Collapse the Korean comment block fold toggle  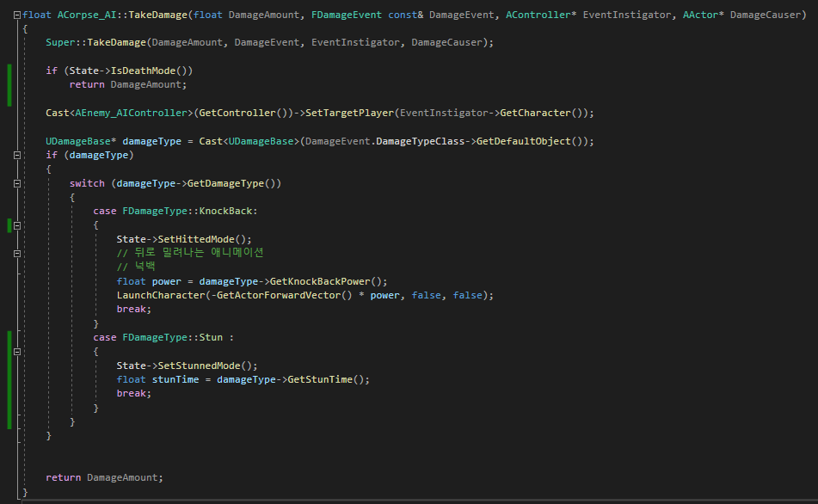(x=16, y=254)
